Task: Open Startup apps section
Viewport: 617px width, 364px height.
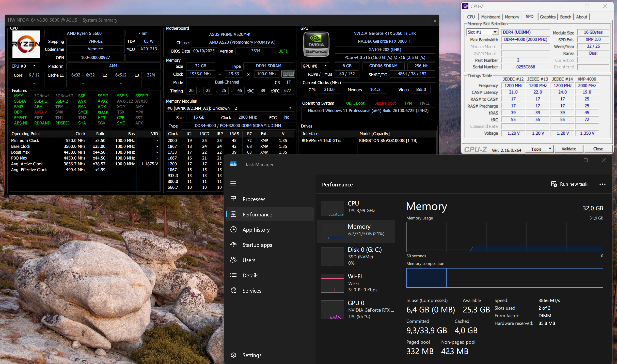Action: click(257, 245)
